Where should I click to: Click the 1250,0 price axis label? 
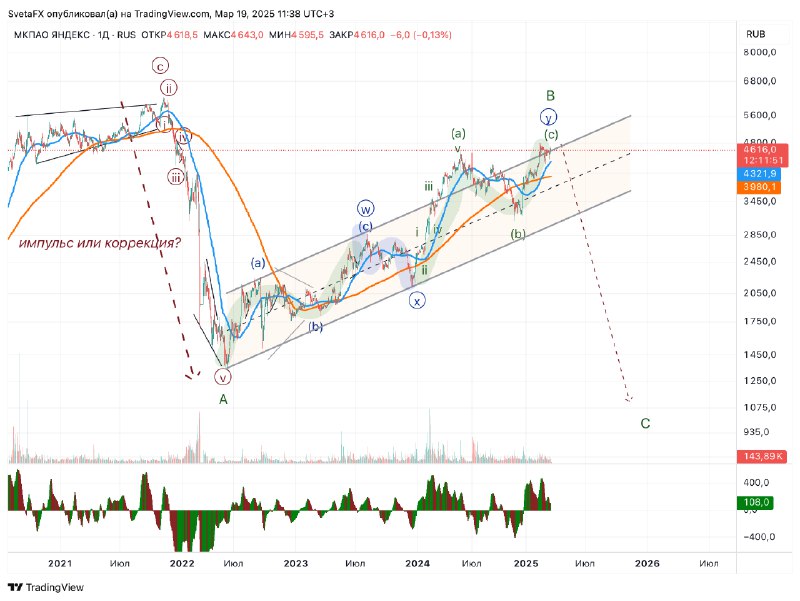760,381
